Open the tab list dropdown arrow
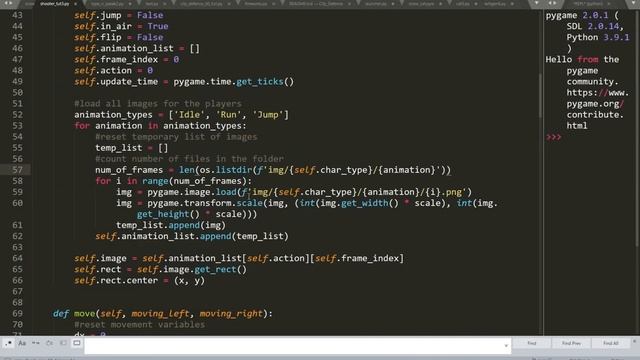 (537, 3)
